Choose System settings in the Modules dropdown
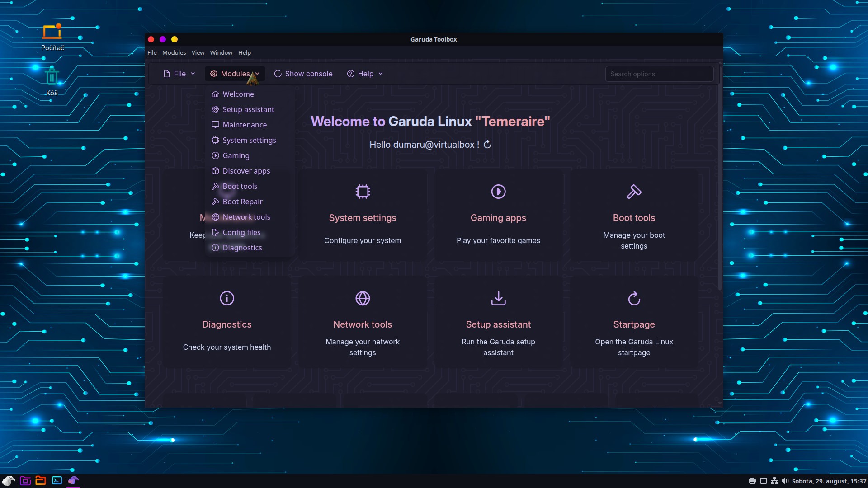 pyautogui.click(x=250, y=140)
